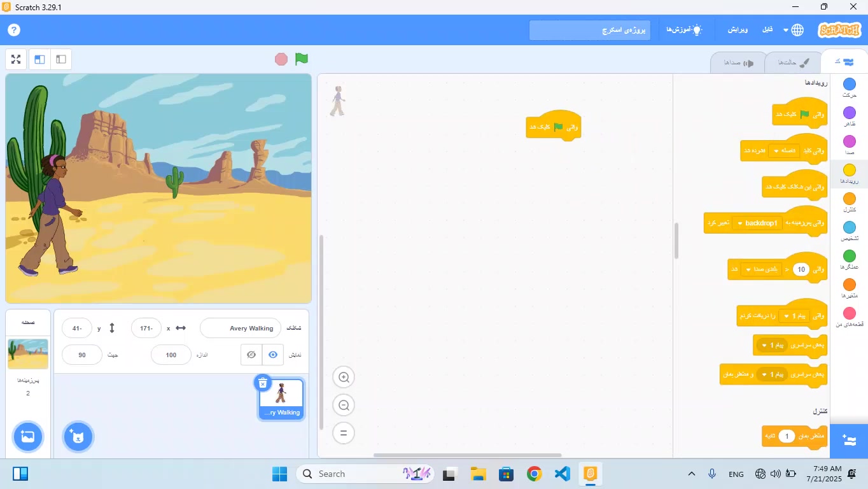Delete the Avery Walking sprite with the trash icon
868x489 pixels.
[x=262, y=383]
